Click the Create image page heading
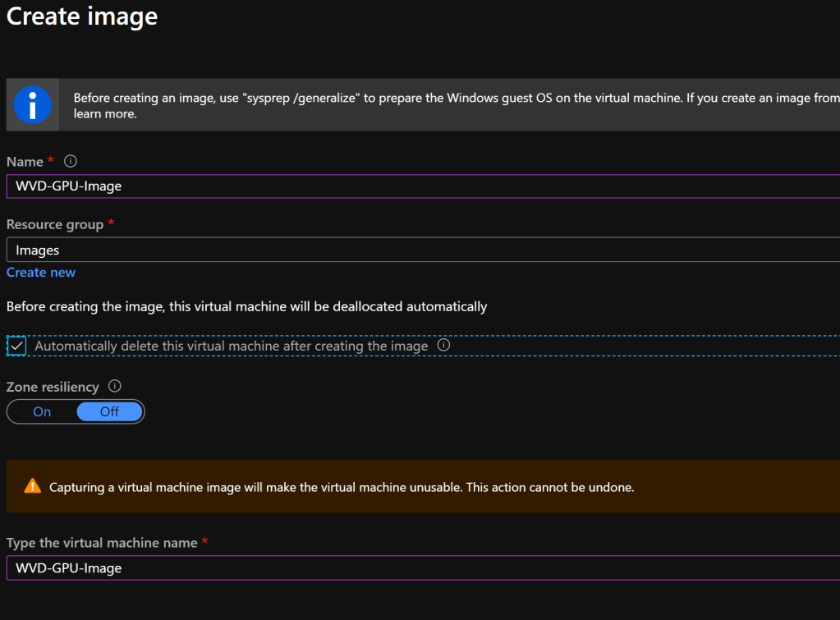 (82, 16)
